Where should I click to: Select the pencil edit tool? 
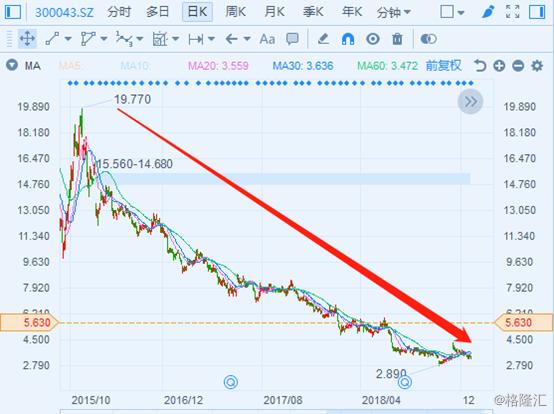point(323,39)
